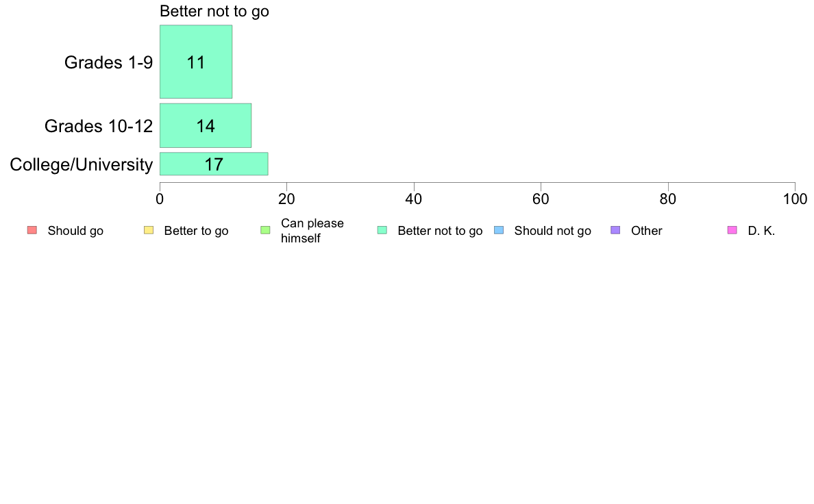Image resolution: width=814 pixels, height=504 pixels.
Task: Click the pink D. K. legend swatch
Action: 732,231
